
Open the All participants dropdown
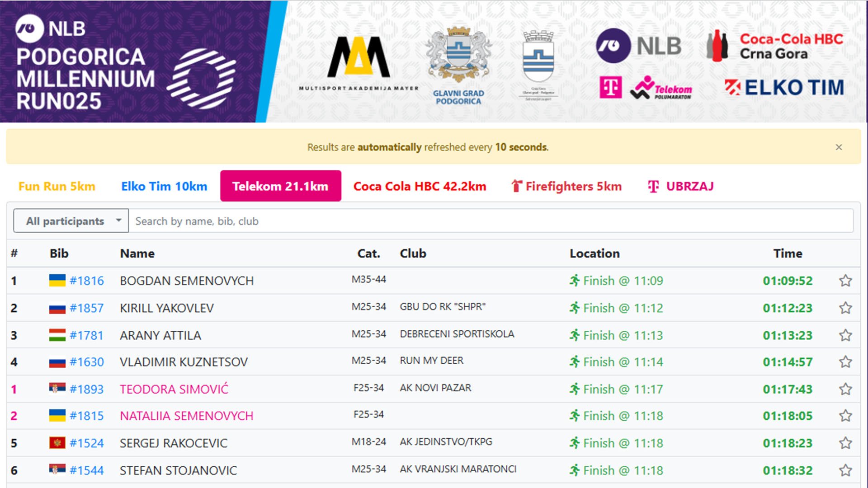71,221
